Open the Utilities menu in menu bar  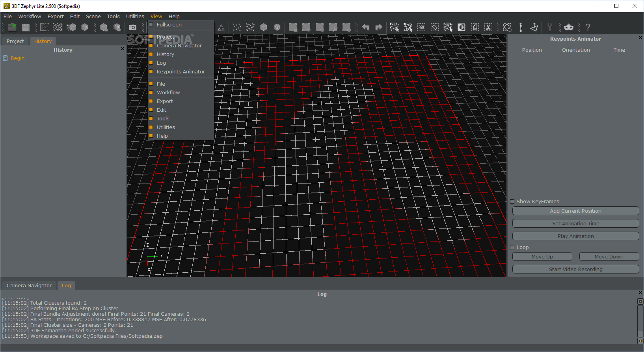point(135,16)
